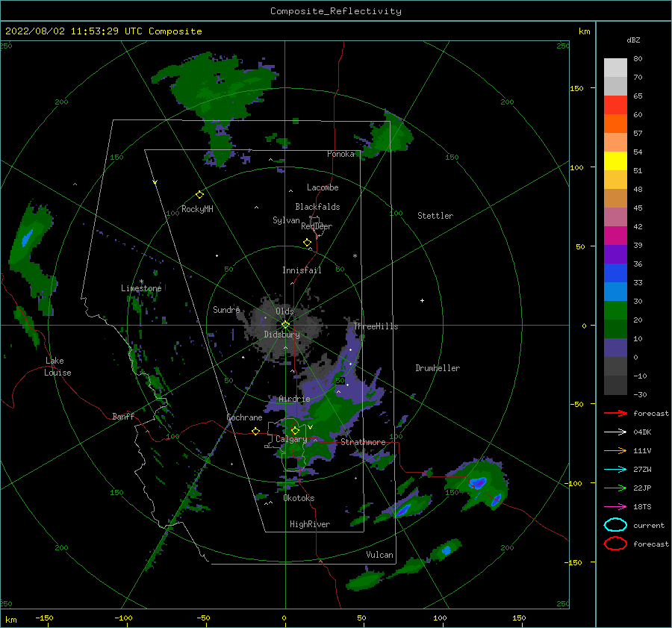The height and width of the screenshot is (628, 672).
Task: Click the Ponoka label
Action: pyautogui.click(x=340, y=154)
